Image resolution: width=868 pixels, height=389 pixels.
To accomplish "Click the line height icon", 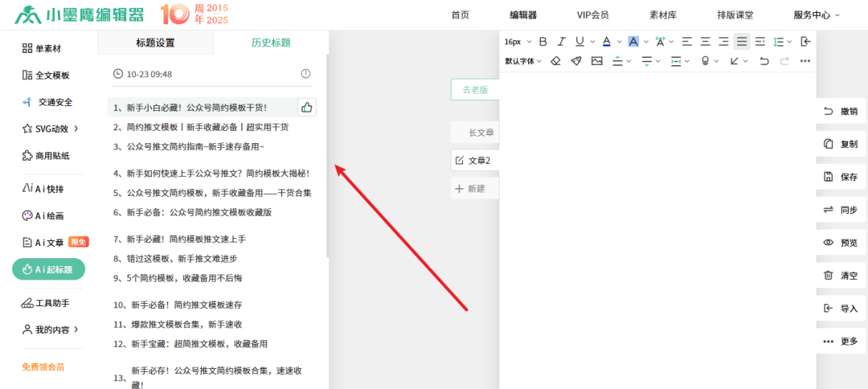I will pyautogui.click(x=778, y=42).
